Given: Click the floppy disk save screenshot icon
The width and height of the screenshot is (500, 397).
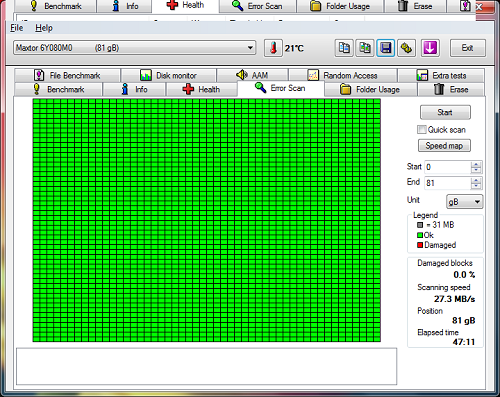Looking at the screenshot, I should pyautogui.click(x=386, y=48).
